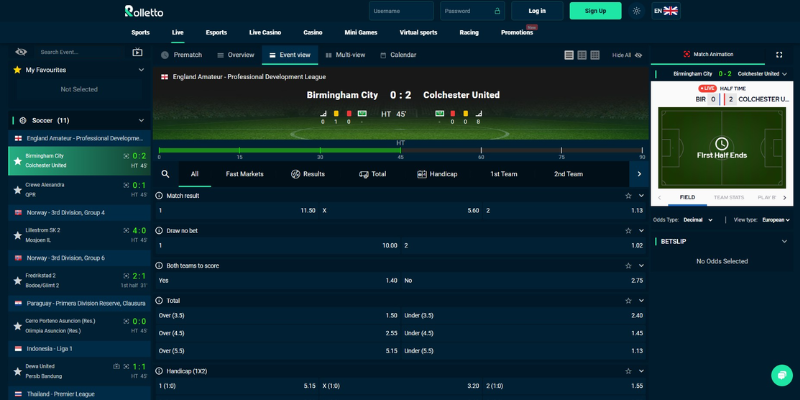Click the Match result info icon
800x400 pixels.
coord(159,195)
